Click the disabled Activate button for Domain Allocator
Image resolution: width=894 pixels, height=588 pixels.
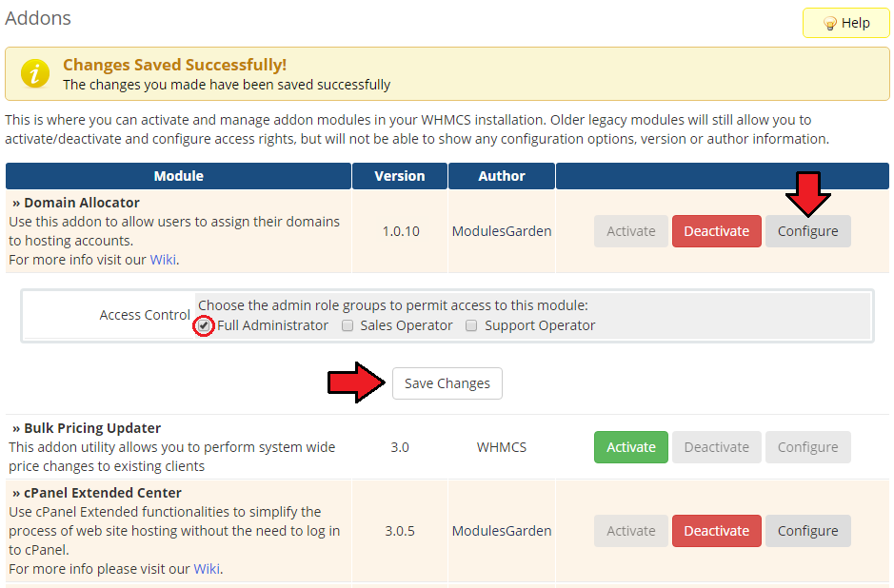tap(631, 231)
